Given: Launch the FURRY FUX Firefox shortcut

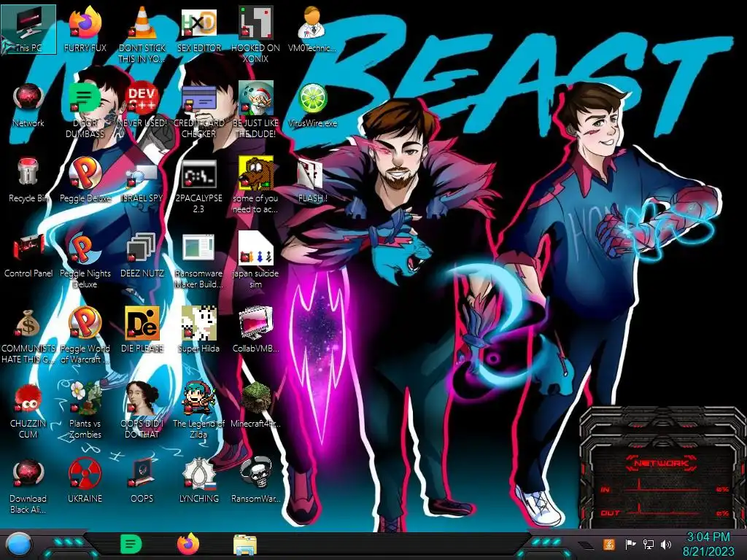Looking at the screenshot, I should point(85,29).
